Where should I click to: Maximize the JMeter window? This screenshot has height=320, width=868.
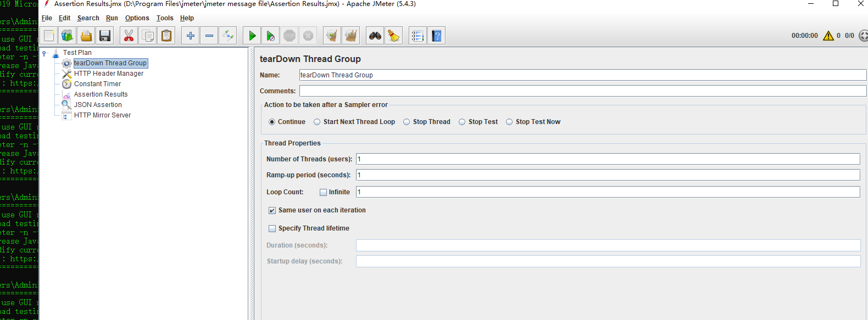click(x=836, y=4)
